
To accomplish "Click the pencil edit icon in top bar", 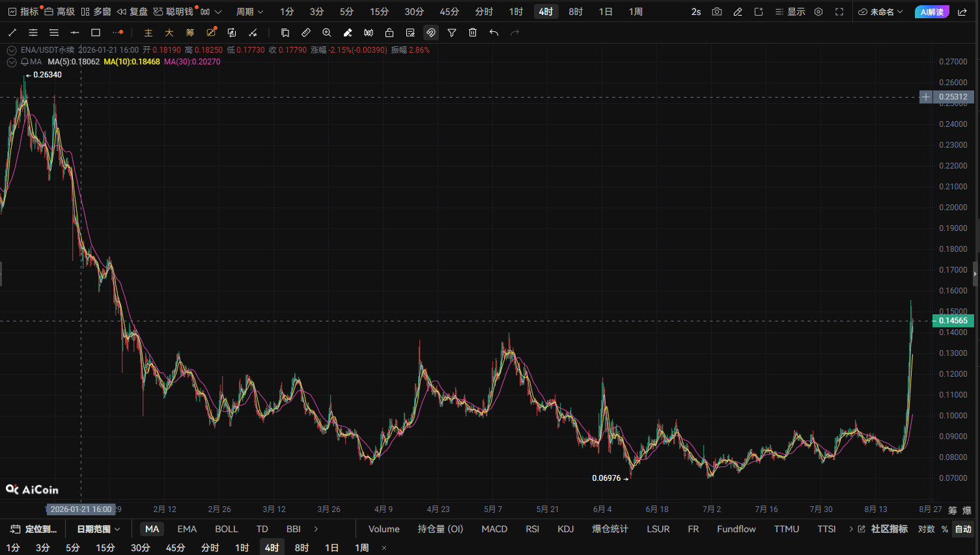I will click(738, 12).
